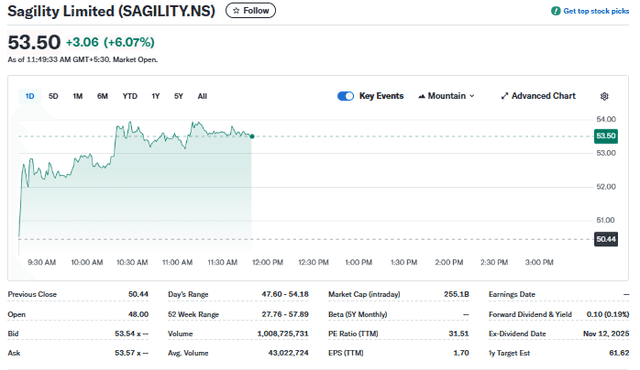This screenshot has height=370, width=640.
Task: Click the Avg. Volume value 43,022,724
Action: pyautogui.click(x=288, y=353)
